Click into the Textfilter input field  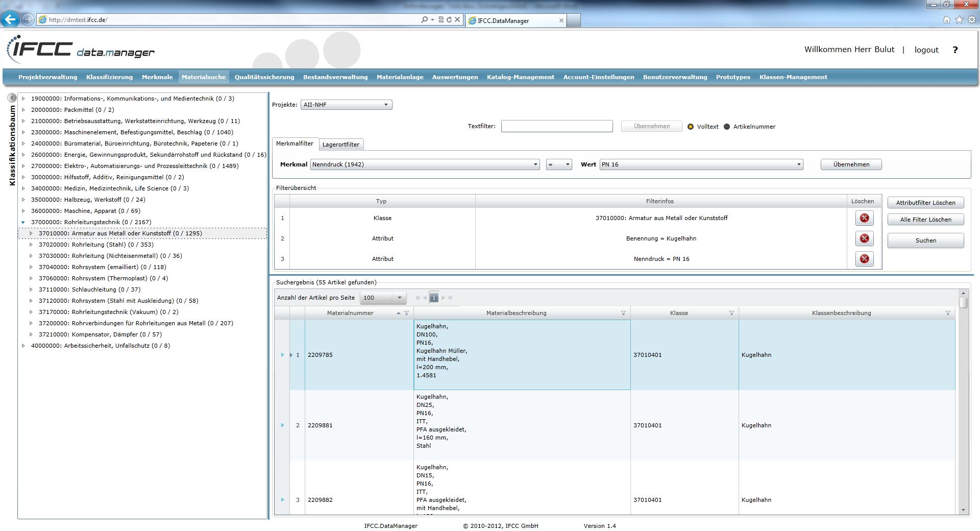[x=556, y=126]
